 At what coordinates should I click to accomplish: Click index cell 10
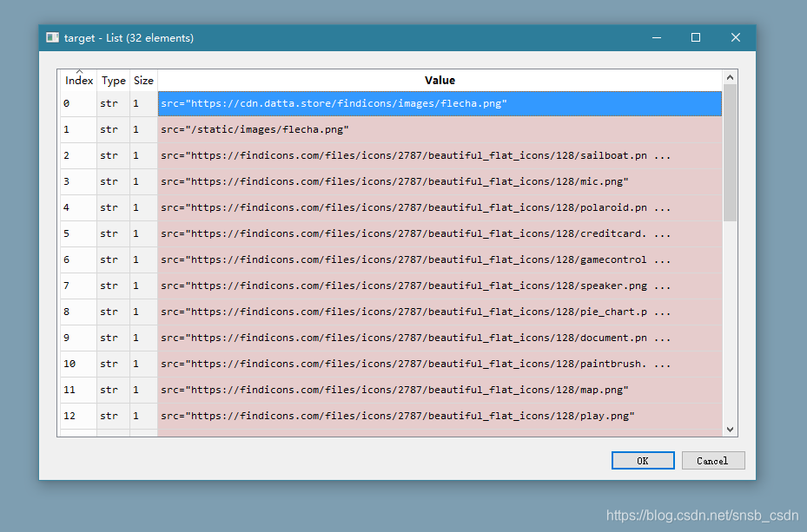pos(79,364)
